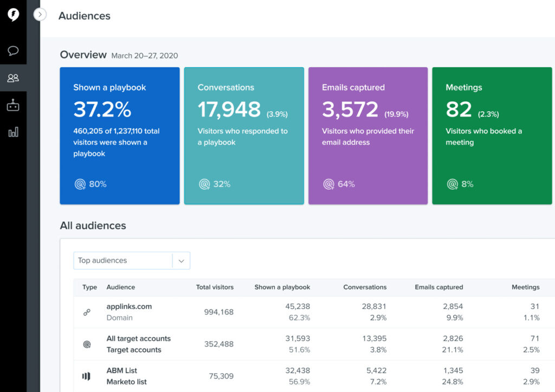Click the target icon in All target accounts row

click(x=87, y=344)
